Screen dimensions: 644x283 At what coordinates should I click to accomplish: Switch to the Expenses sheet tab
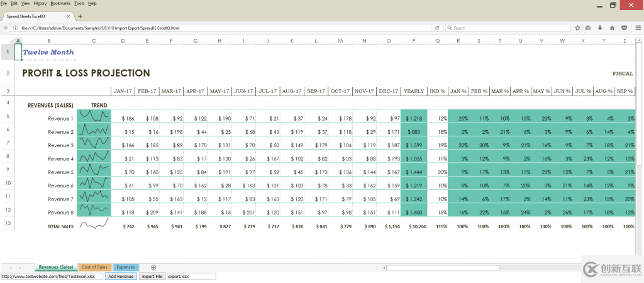coord(126,267)
